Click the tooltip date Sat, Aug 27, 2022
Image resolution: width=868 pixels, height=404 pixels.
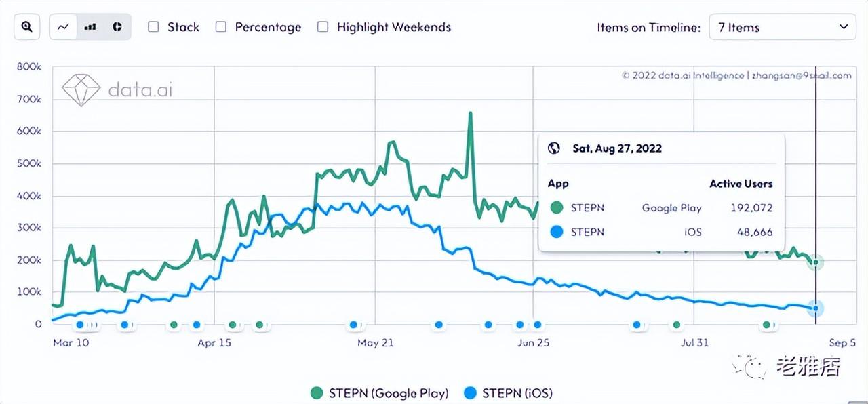(x=617, y=148)
